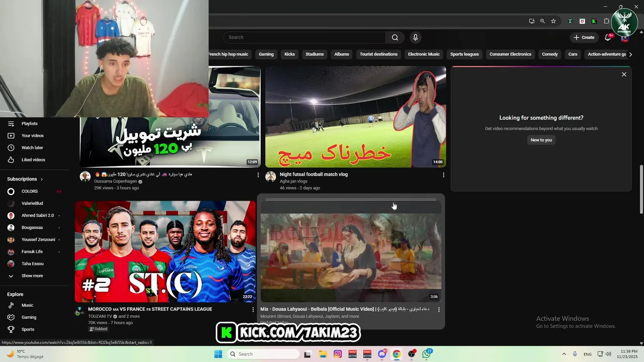Select the Albums category chip
Screen dimensions: 644x362
click(342, 54)
